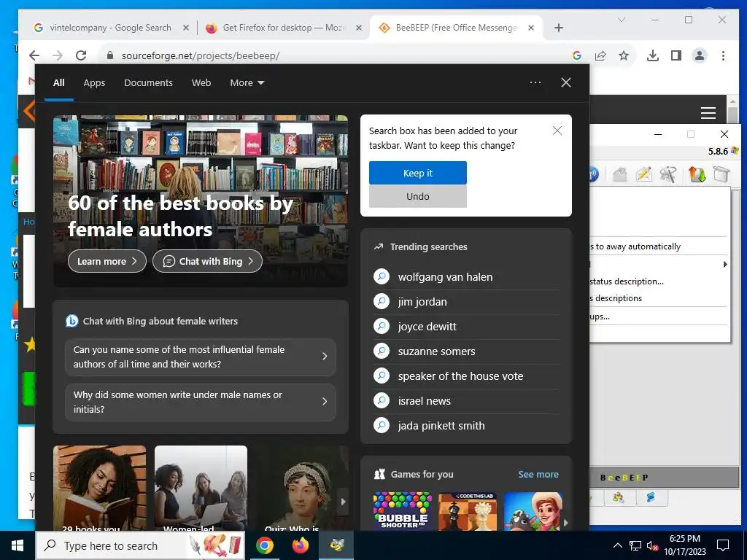Viewport: 747px width, 560px height.
Task: Click the Keep it button
Action: pyautogui.click(x=418, y=173)
